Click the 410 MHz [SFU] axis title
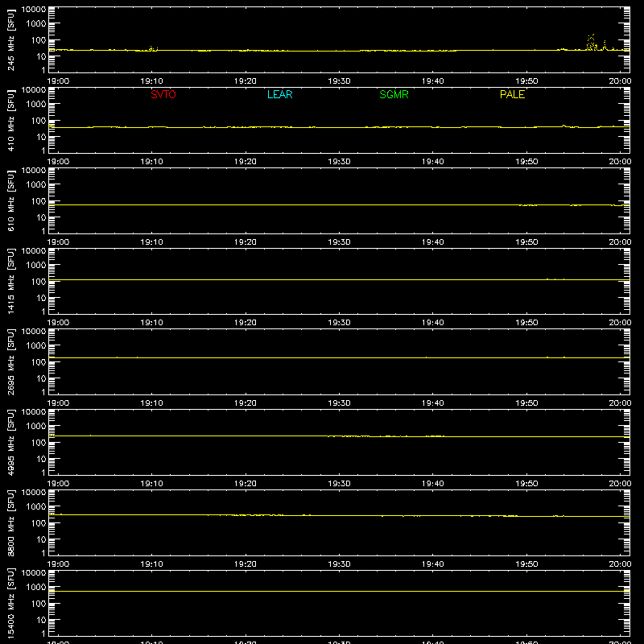 (x=11, y=121)
